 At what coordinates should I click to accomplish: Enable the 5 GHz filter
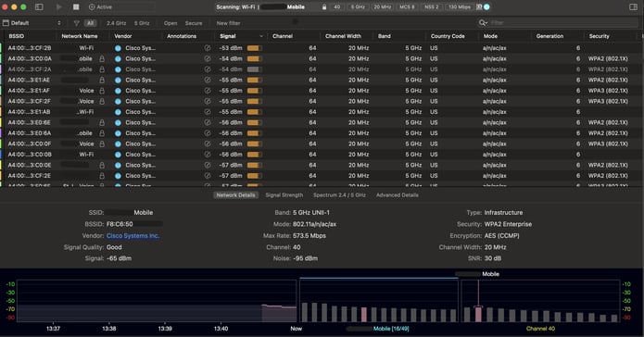pyautogui.click(x=142, y=23)
